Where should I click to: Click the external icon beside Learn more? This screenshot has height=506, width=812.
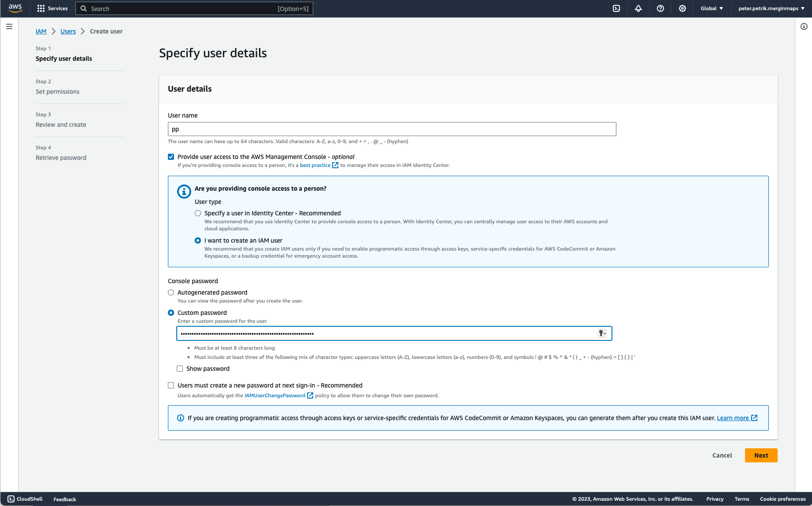pos(754,418)
